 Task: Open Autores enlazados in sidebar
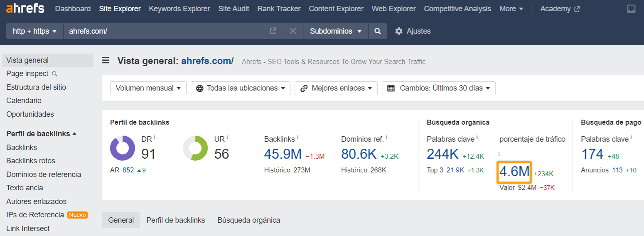coord(37,202)
